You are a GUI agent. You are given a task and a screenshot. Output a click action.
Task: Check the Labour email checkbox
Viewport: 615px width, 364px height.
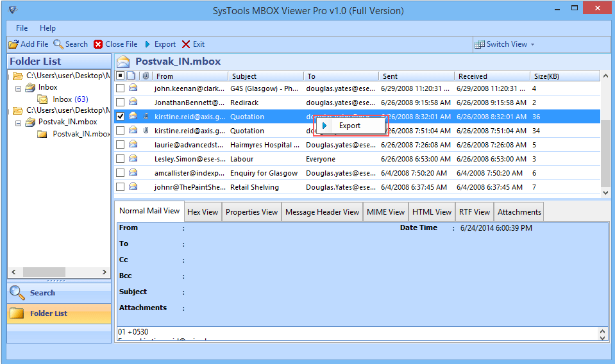pyautogui.click(x=121, y=159)
